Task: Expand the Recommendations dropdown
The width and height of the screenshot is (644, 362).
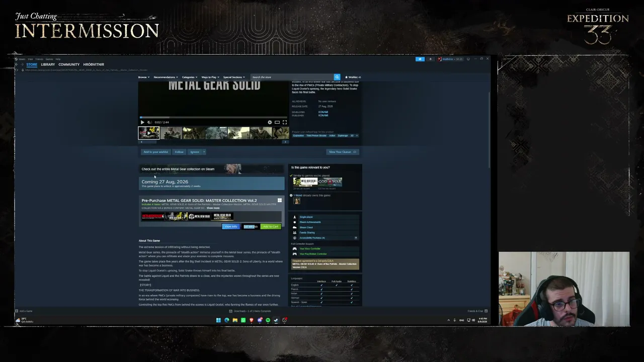Action: pos(166,77)
